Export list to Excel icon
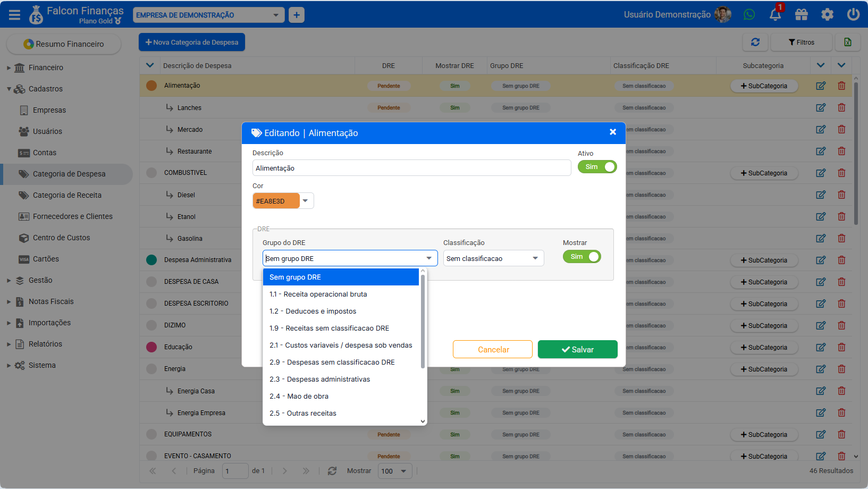The width and height of the screenshot is (868, 489). (848, 42)
